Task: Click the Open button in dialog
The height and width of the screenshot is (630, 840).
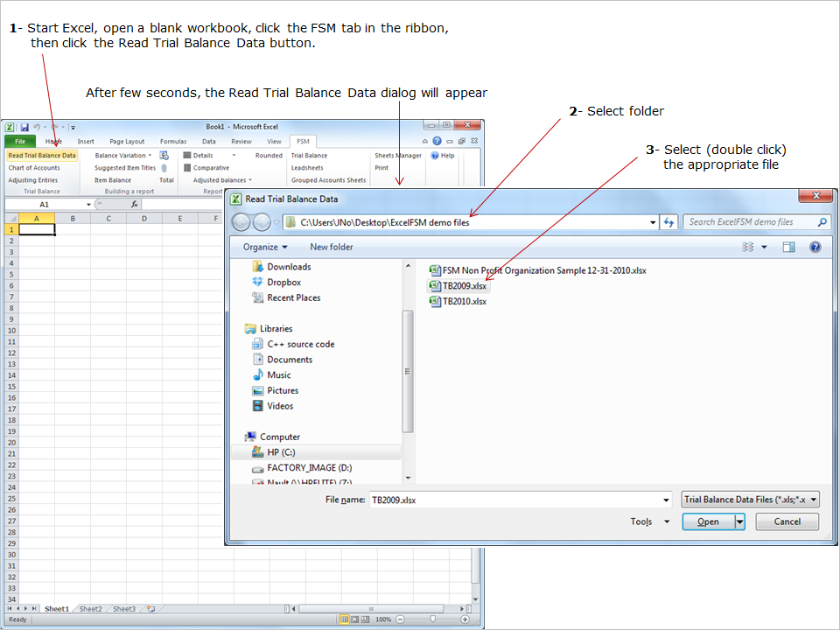Action: click(x=708, y=521)
